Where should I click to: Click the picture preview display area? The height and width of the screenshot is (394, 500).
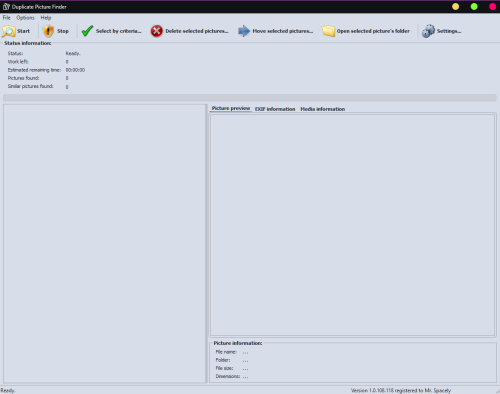click(x=352, y=225)
